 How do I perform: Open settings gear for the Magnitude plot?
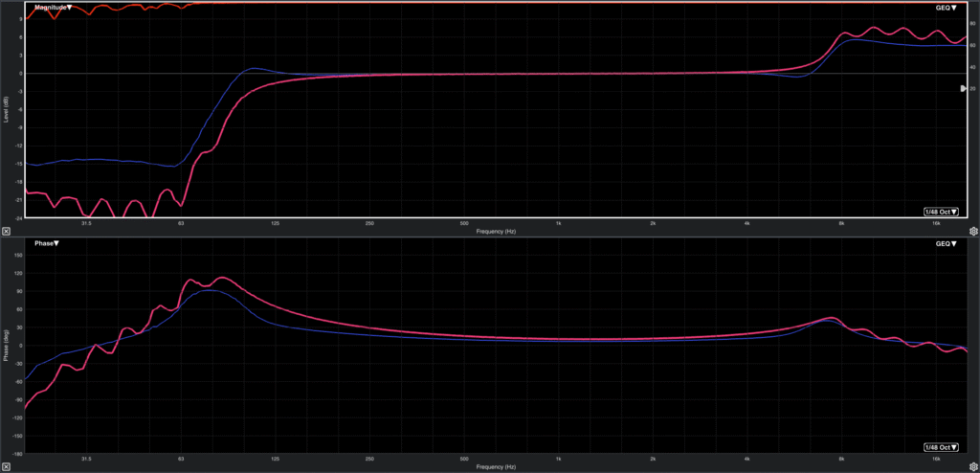(x=973, y=231)
